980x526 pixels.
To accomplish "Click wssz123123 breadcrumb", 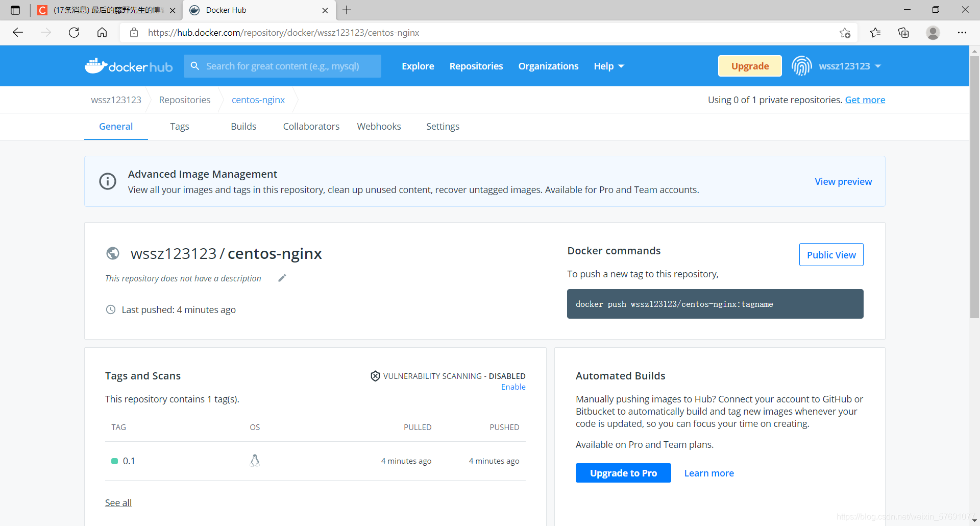I will click(x=116, y=100).
